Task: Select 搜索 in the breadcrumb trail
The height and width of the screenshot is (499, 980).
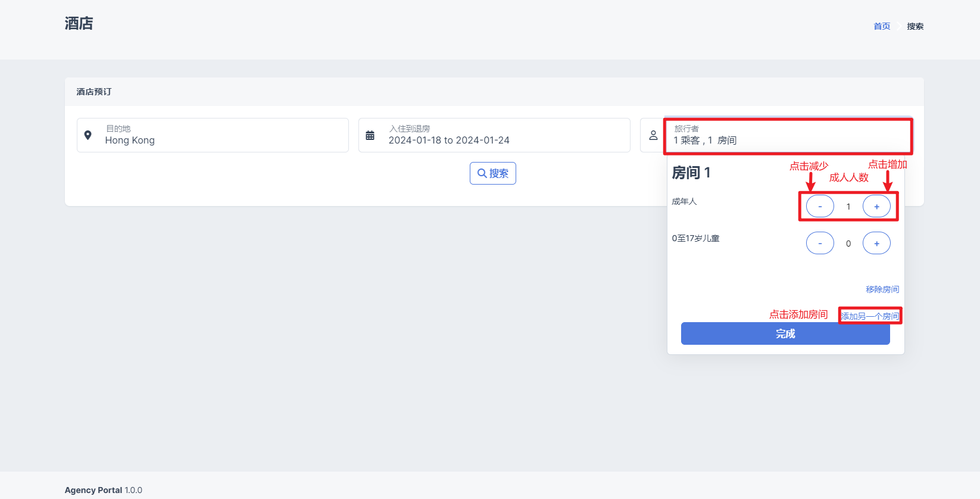Action: 915,26
